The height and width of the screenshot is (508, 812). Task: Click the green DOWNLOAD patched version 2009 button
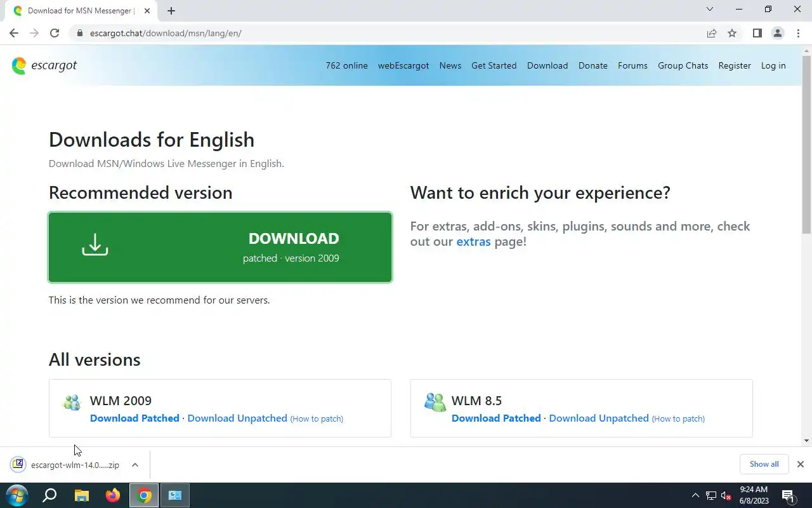click(x=220, y=247)
